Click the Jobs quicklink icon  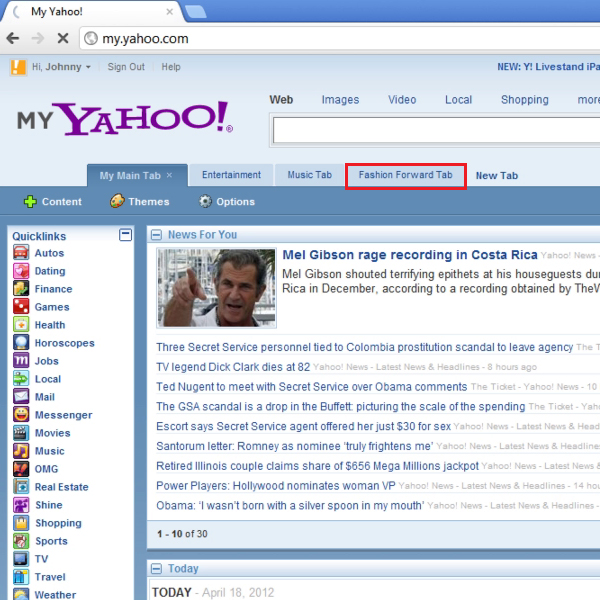coord(21,360)
